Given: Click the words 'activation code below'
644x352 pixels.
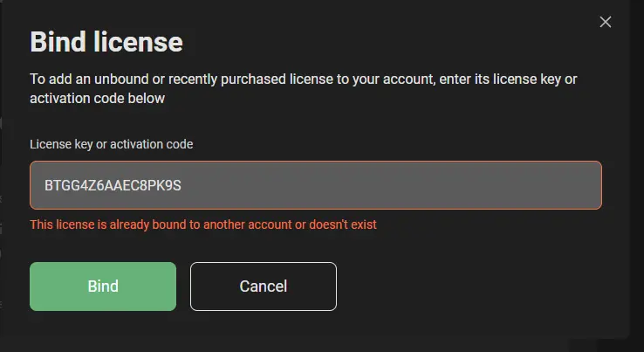Looking at the screenshot, I should coord(98,99).
